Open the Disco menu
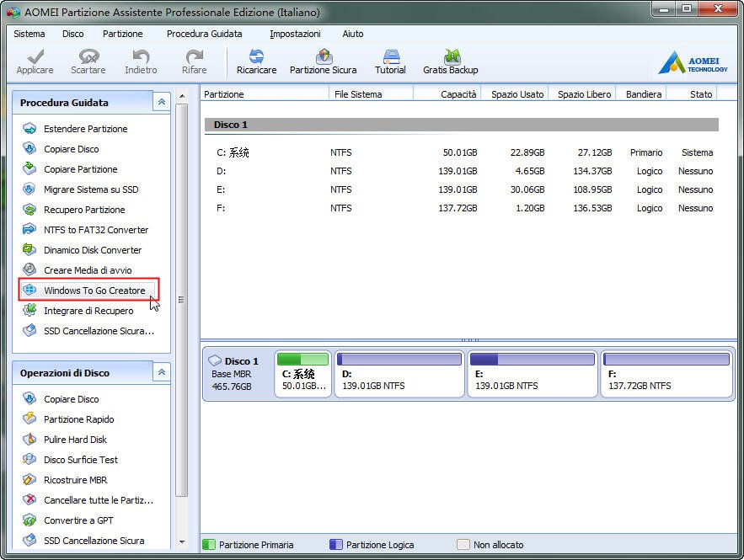 point(73,34)
